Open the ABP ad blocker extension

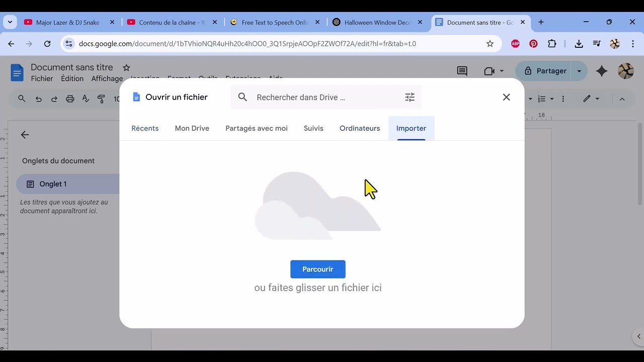(515, 44)
